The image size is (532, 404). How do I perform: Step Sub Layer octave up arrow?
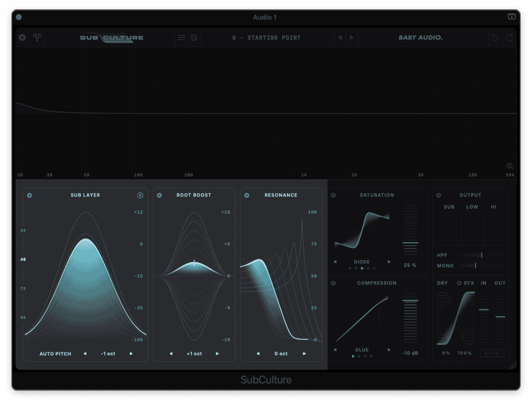coord(131,354)
